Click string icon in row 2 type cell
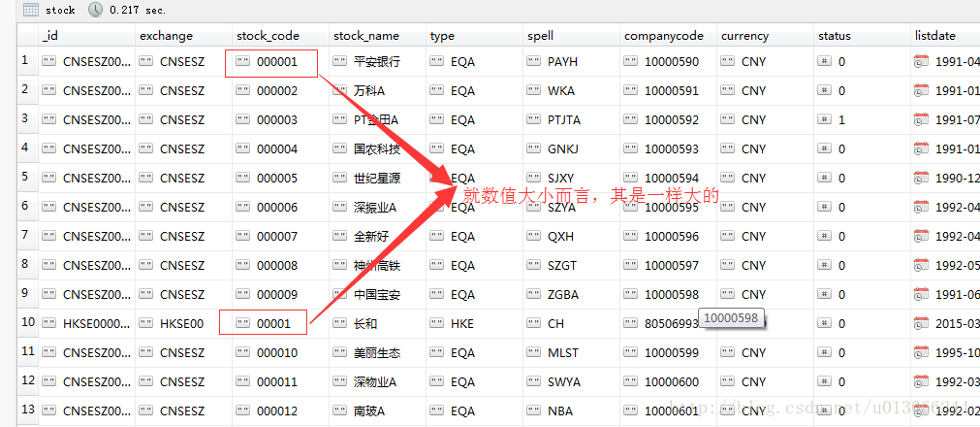 436,91
